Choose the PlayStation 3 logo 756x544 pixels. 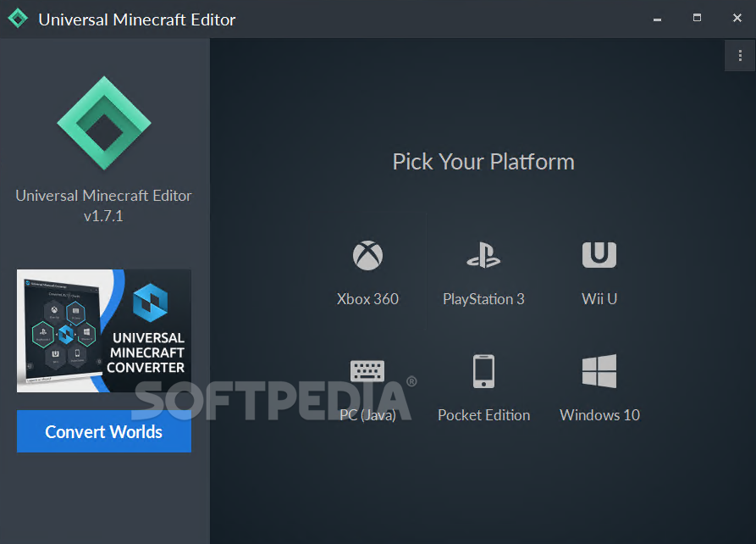[x=483, y=255]
